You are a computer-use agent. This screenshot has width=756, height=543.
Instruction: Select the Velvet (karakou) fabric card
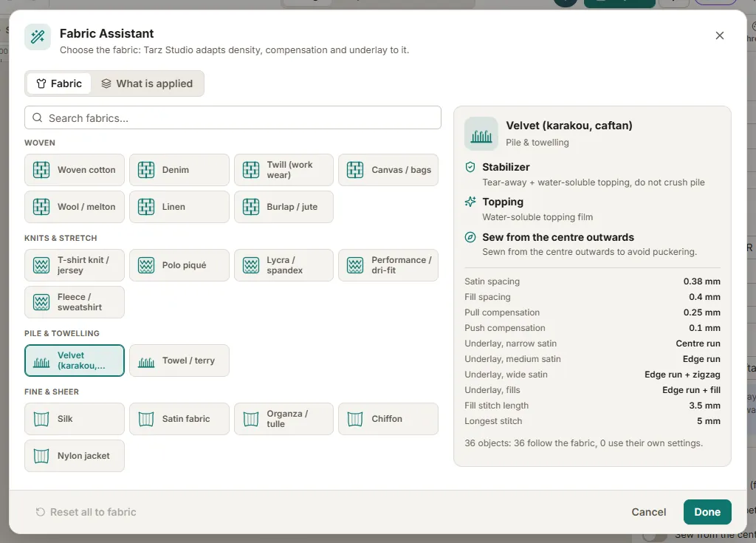(75, 361)
